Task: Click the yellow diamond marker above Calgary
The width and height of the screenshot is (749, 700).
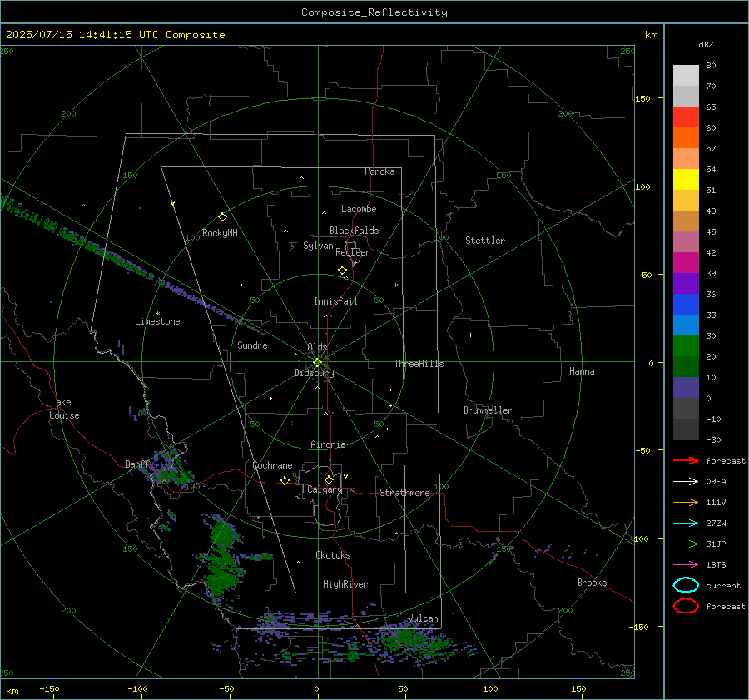Action: point(329,479)
